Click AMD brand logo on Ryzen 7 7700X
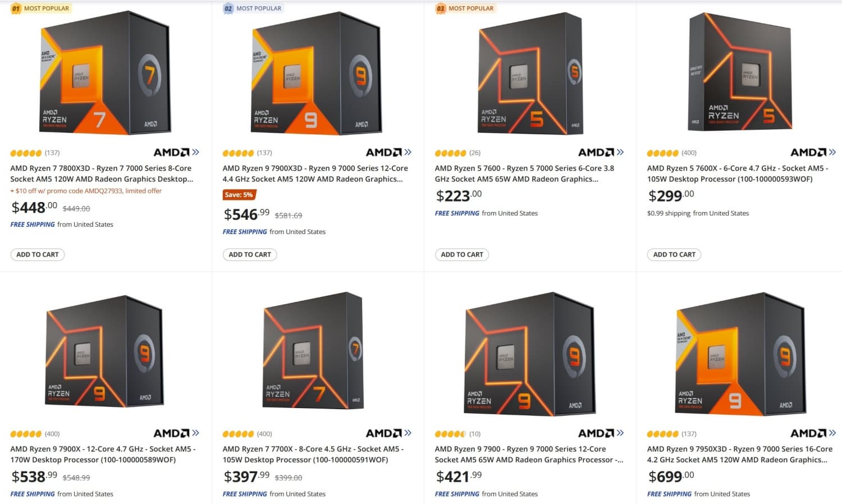This screenshot has height=504, width=842. (388, 433)
